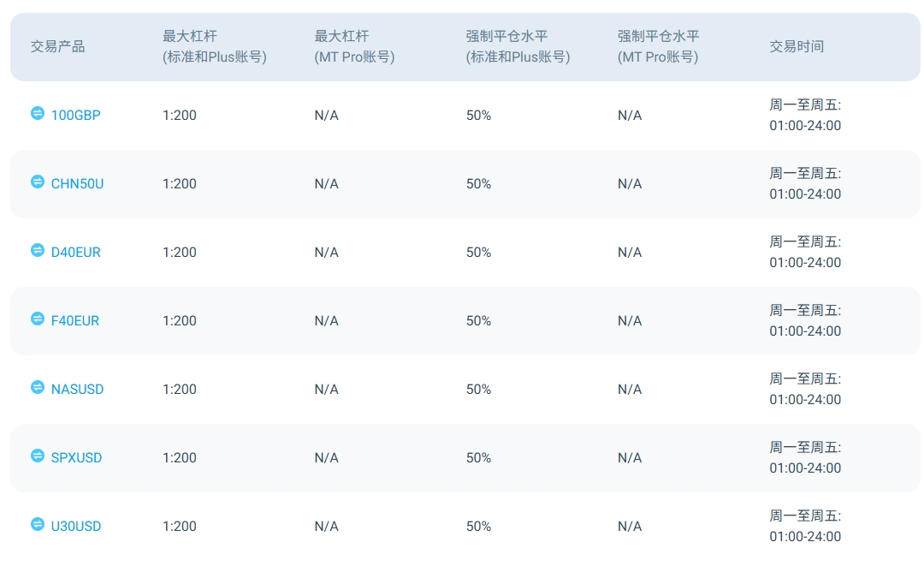Screen dimensions: 924x572
Task: Click the swap icon next to NASUSD
Action: click(38, 387)
